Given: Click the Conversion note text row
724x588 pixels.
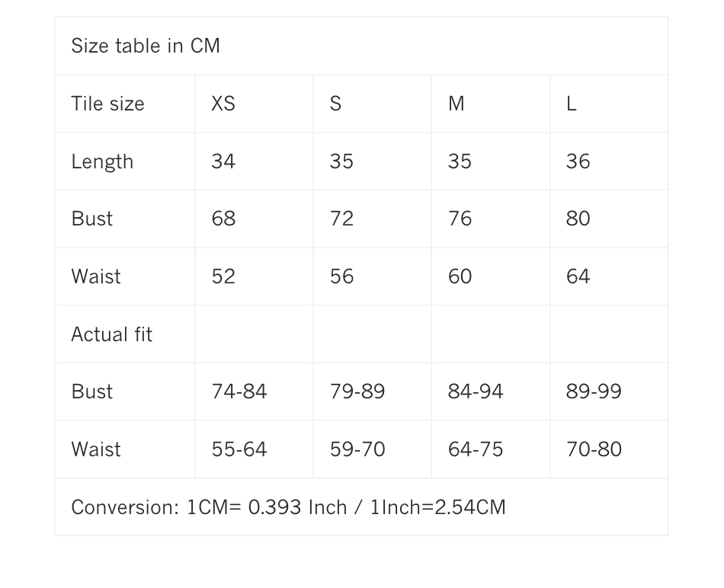Looking at the screenshot, I should tap(288, 507).
